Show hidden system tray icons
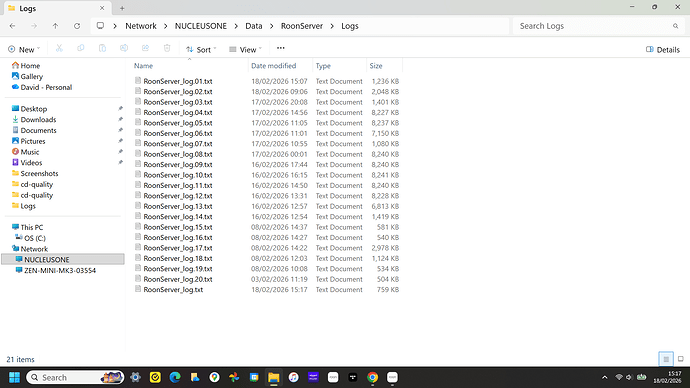Image resolution: width=690 pixels, height=388 pixels. 605,377
